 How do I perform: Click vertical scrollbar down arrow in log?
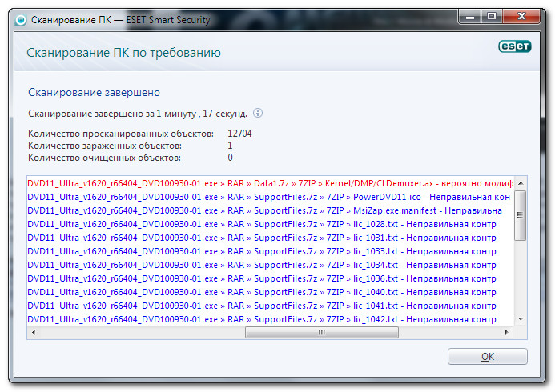point(521,319)
